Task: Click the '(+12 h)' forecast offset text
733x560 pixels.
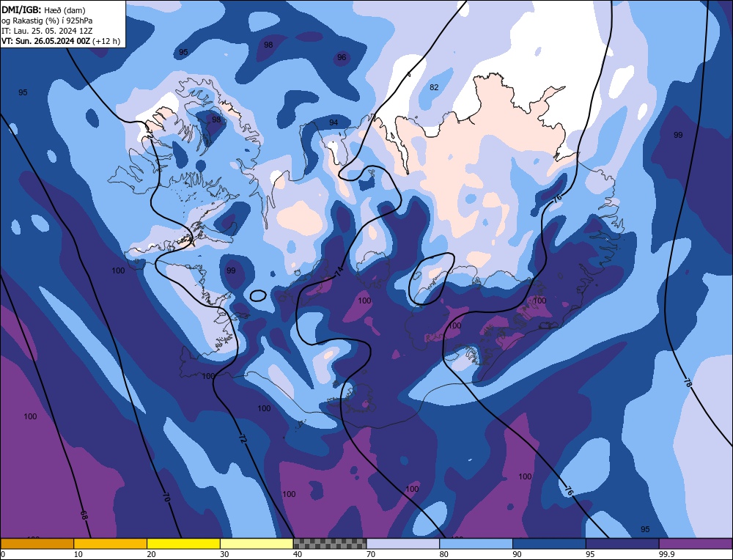Action: pos(106,41)
